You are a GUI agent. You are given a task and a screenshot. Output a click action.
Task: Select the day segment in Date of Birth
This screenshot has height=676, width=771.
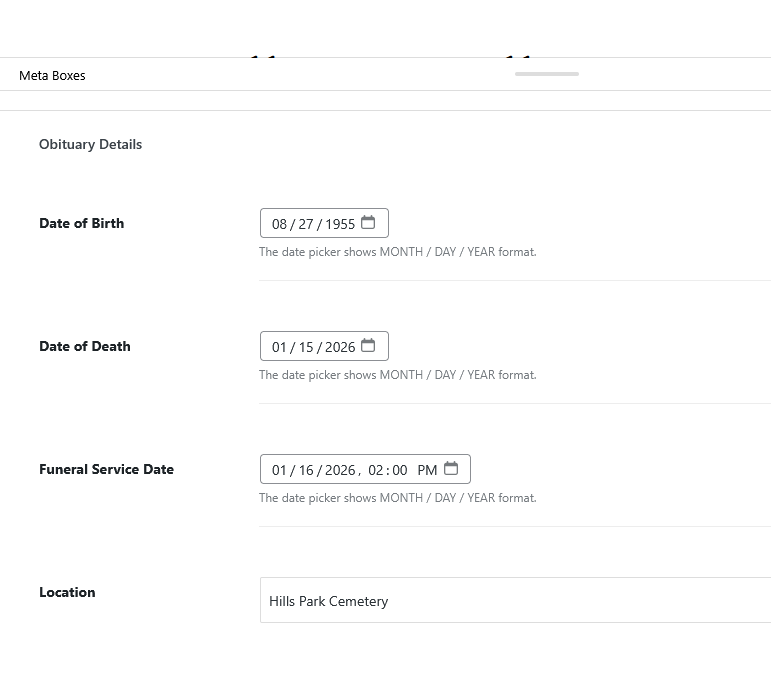pyautogui.click(x=306, y=224)
